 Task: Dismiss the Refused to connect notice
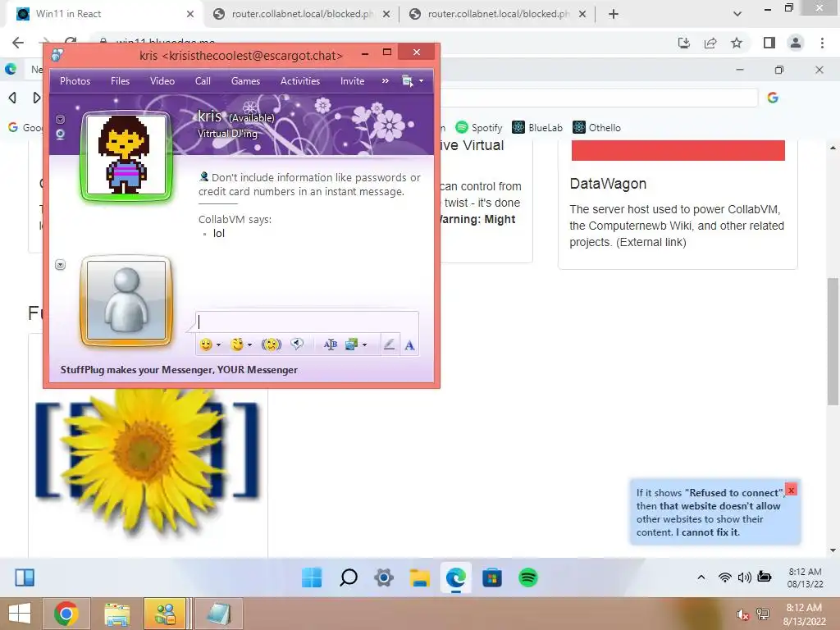(x=791, y=490)
